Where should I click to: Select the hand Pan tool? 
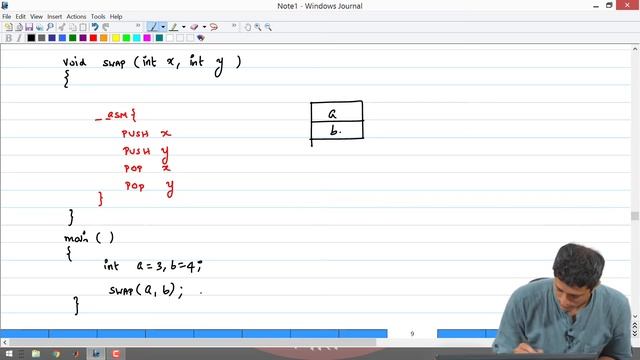[247, 27]
